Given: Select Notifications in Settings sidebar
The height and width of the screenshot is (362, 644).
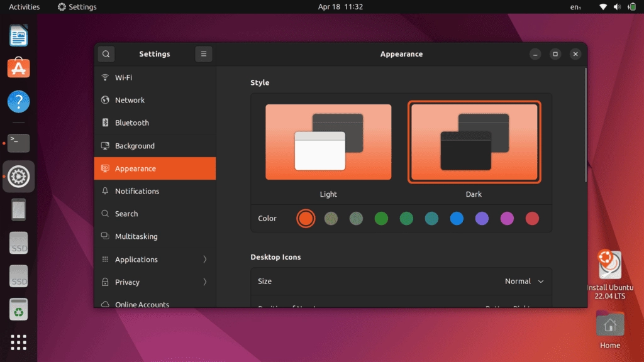Looking at the screenshot, I should click(155, 191).
